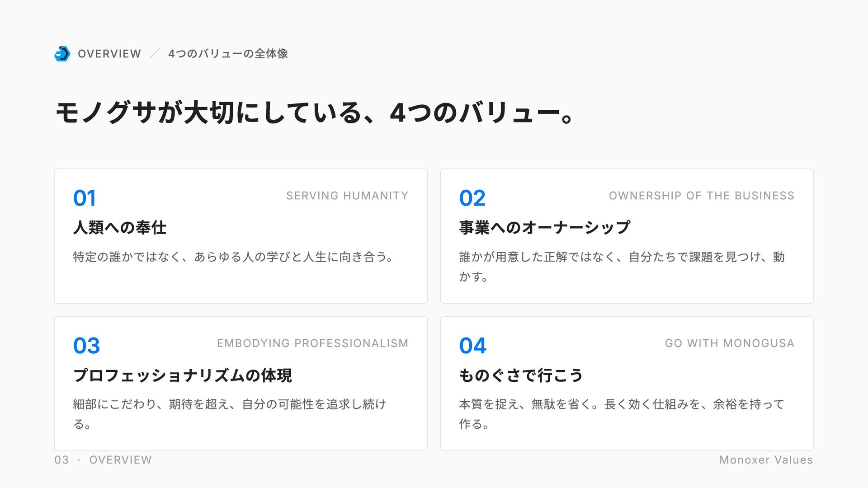This screenshot has width=868, height=488.
Task: Click the blue 04 card number
Action: tap(472, 346)
